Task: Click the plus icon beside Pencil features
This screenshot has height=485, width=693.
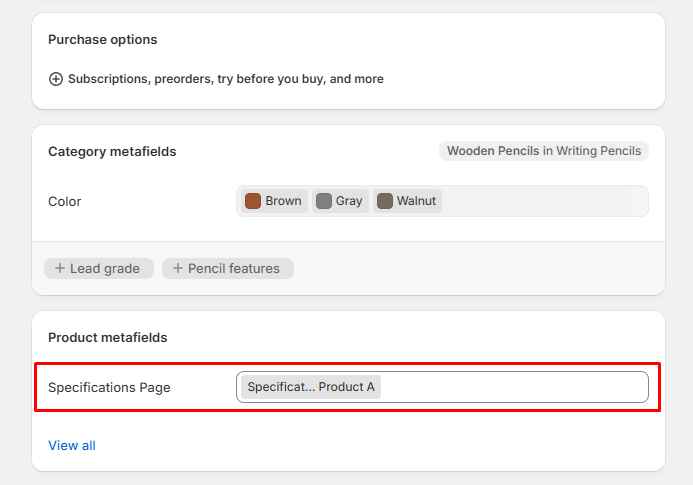Action: [178, 269]
